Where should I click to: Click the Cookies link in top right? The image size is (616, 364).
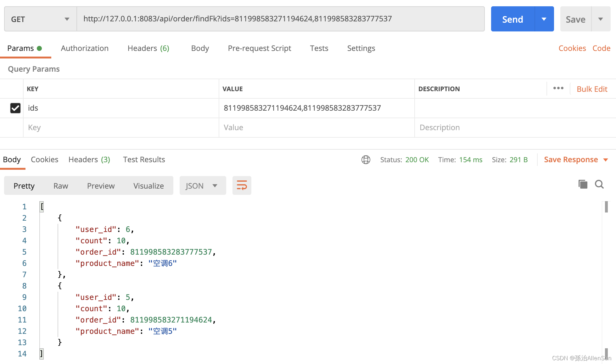[x=571, y=48]
